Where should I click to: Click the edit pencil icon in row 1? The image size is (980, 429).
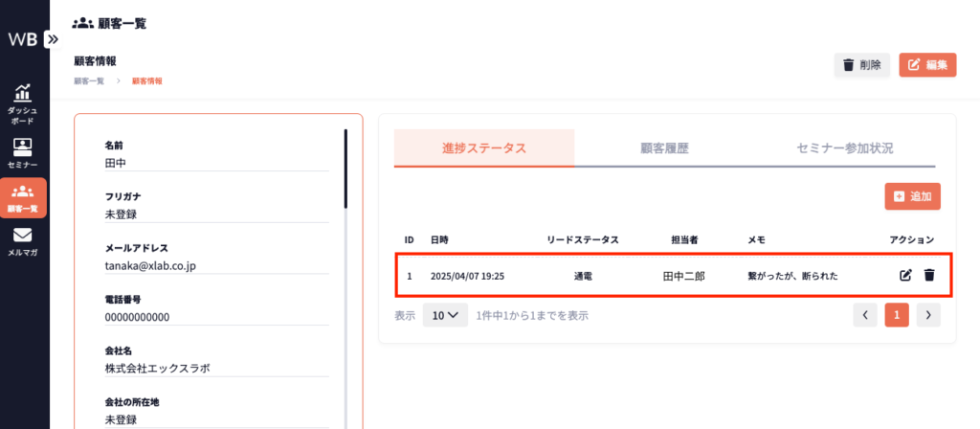coord(905,276)
